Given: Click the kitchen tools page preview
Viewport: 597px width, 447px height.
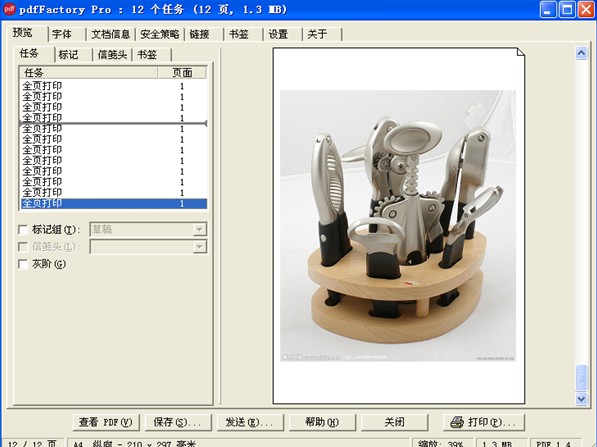Looking at the screenshot, I should point(398,226).
